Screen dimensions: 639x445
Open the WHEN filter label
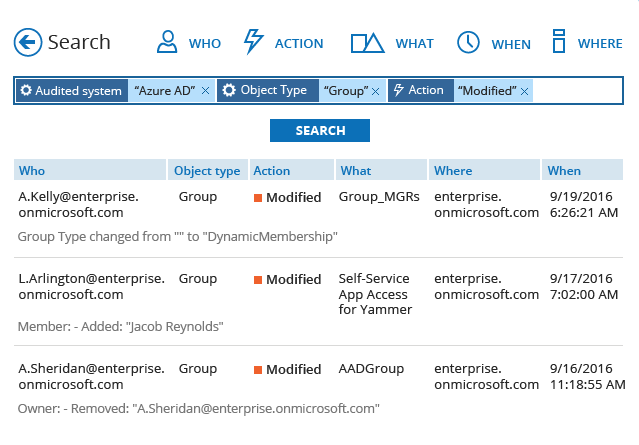click(x=511, y=44)
